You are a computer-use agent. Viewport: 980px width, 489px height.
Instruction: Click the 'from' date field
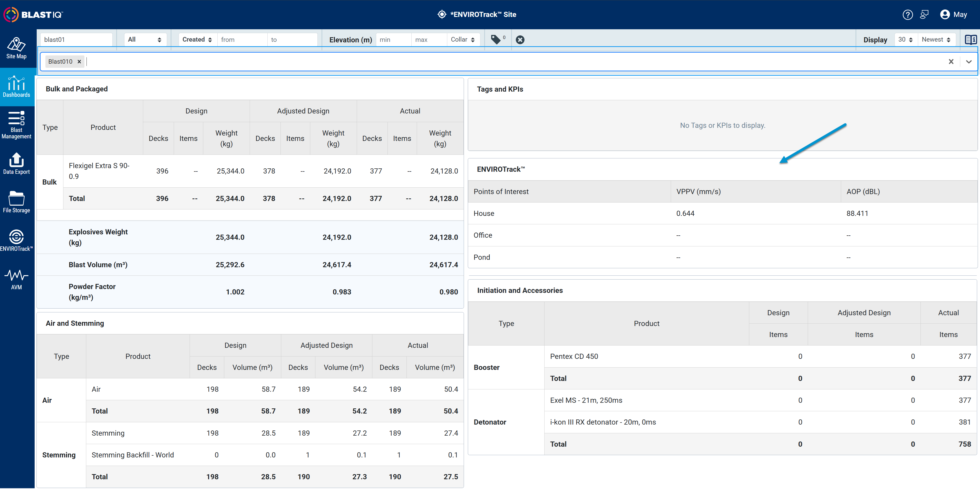click(242, 40)
